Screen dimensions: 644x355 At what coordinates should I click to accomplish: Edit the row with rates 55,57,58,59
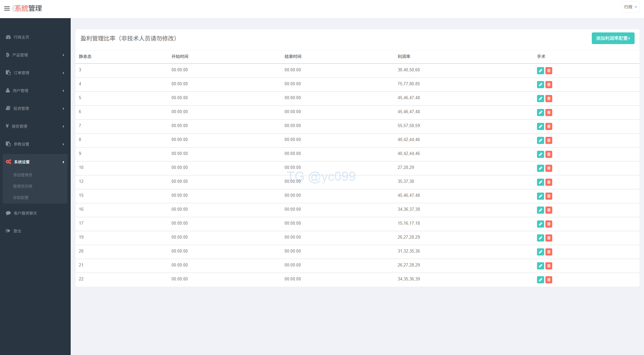pos(540,126)
